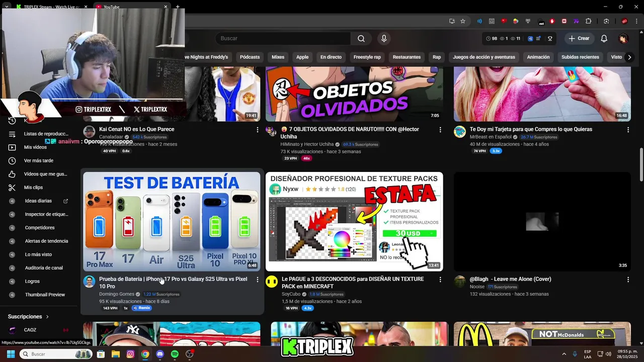Open Thumbnail Preview in sidebar
The width and height of the screenshot is (644, 362).
[45, 295]
